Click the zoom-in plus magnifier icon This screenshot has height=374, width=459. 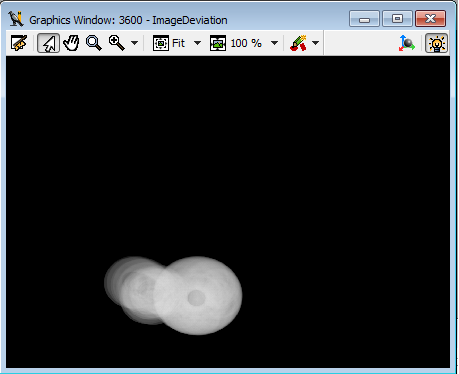pyautogui.click(x=117, y=43)
